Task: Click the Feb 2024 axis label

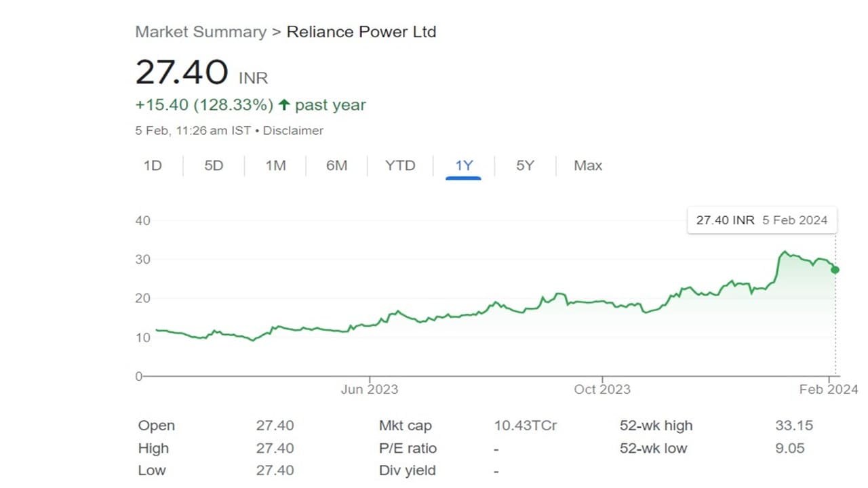Action: coord(829,389)
